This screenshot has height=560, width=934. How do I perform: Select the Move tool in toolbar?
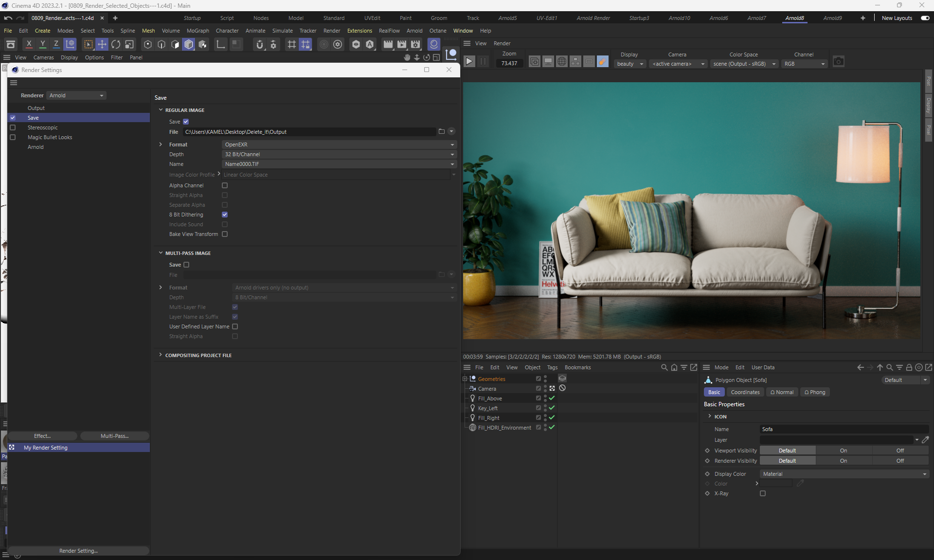[x=102, y=45]
